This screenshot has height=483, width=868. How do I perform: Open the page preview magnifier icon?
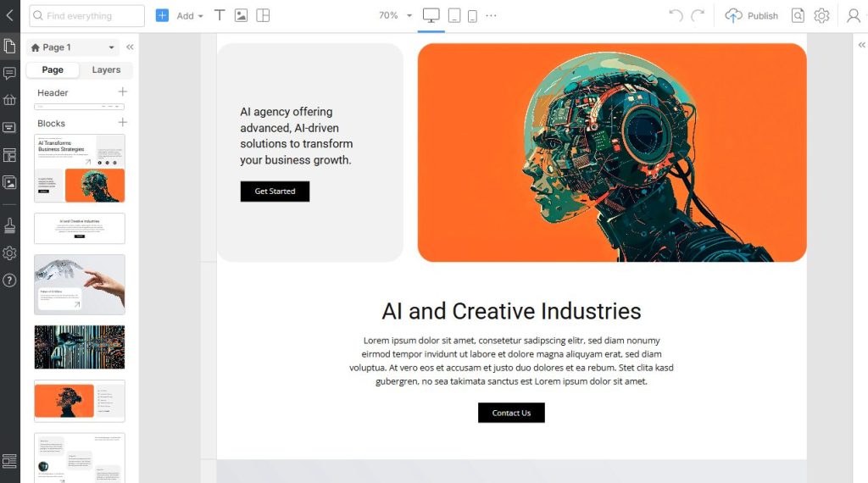point(798,15)
